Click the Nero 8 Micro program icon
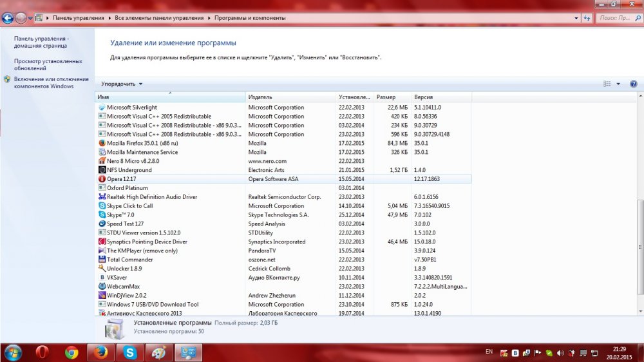 point(102,161)
